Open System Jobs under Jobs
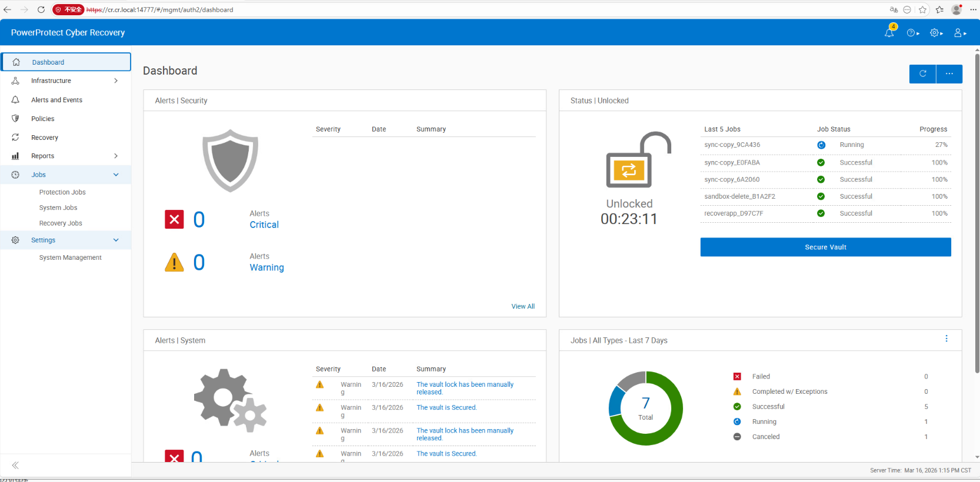The width and height of the screenshot is (980, 482). (58, 207)
